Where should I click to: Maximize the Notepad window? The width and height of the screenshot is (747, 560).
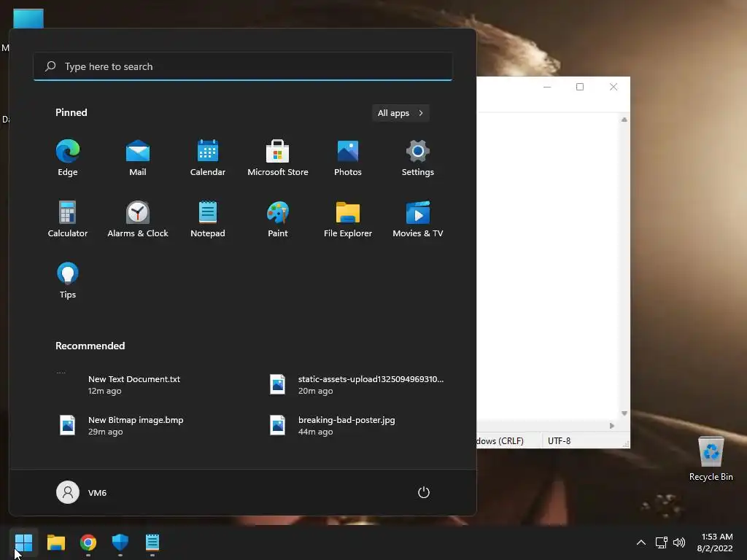point(580,87)
